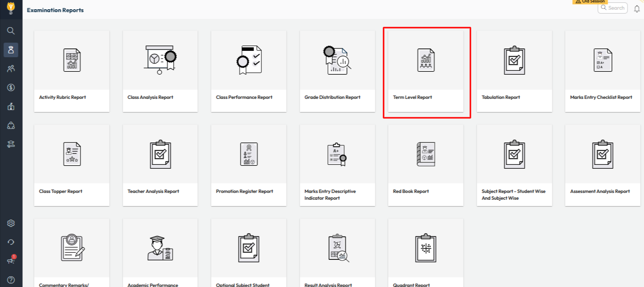
Task: Open the help question mark icon
Action: (x=11, y=280)
